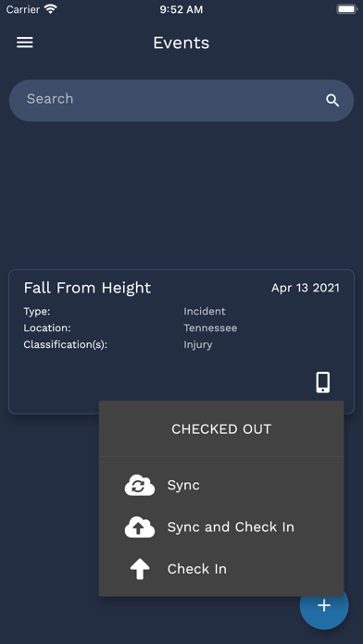Select the Sync menu option
Image resolution: width=363 pixels, height=644 pixels.
tap(221, 485)
